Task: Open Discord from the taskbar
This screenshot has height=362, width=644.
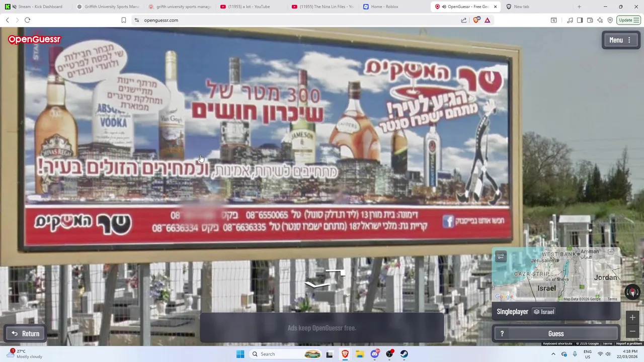Action: [375, 354]
